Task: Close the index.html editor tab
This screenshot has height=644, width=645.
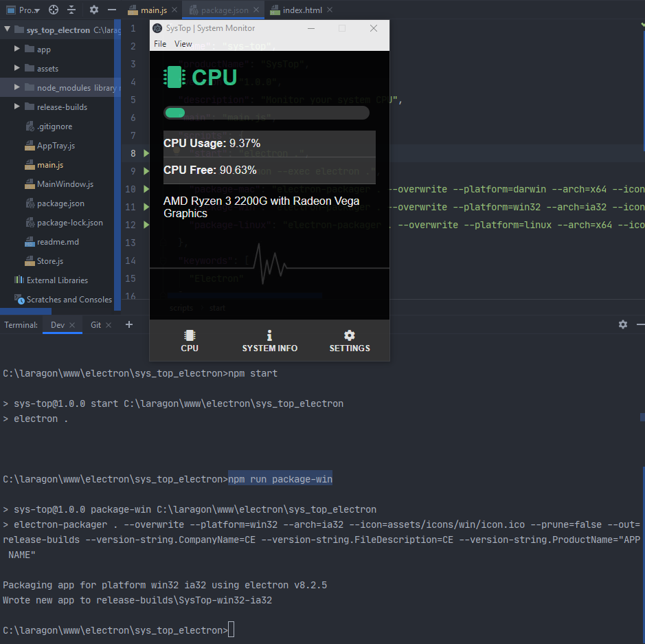Action: point(330,10)
